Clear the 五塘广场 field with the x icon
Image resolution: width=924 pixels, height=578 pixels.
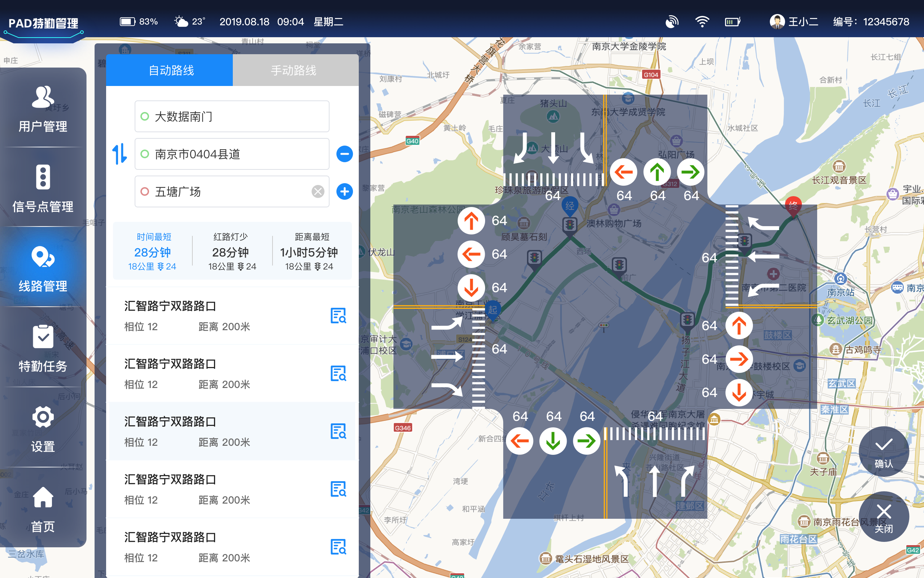tap(318, 191)
